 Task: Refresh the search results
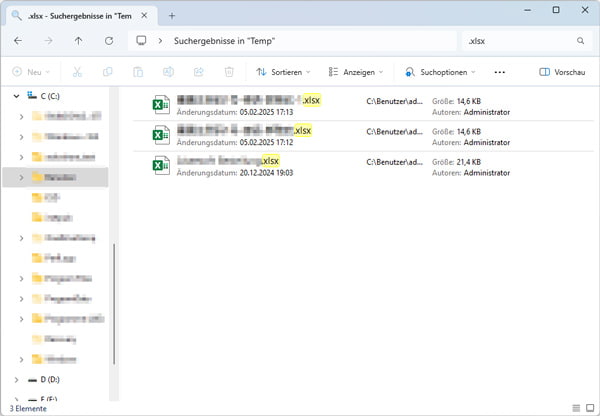pyautogui.click(x=108, y=41)
